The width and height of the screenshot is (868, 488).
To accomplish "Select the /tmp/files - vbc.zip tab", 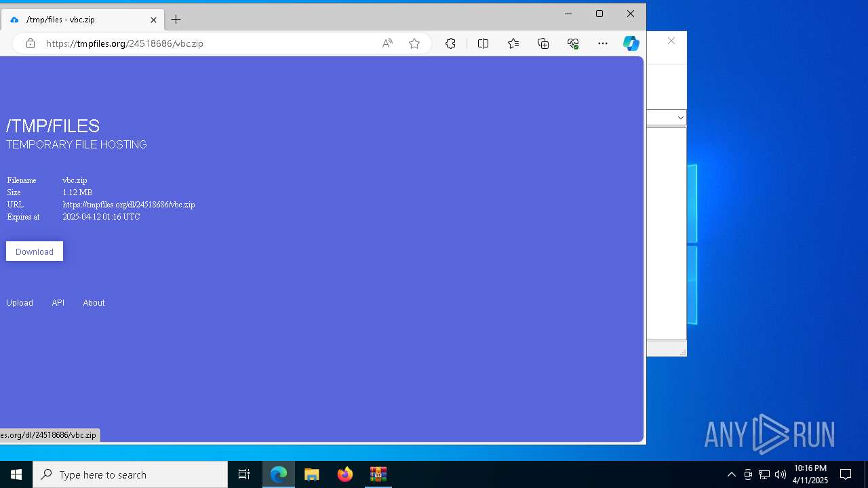I will [x=82, y=20].
